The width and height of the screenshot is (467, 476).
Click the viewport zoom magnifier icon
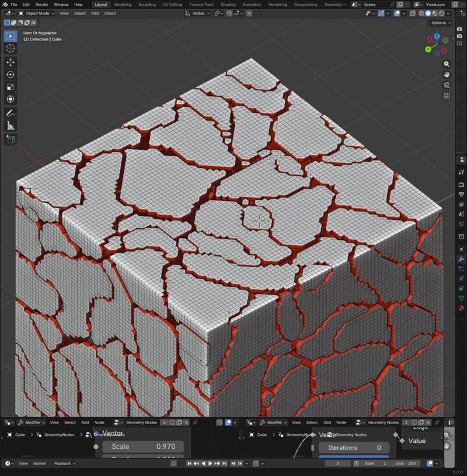pos(446,64)
